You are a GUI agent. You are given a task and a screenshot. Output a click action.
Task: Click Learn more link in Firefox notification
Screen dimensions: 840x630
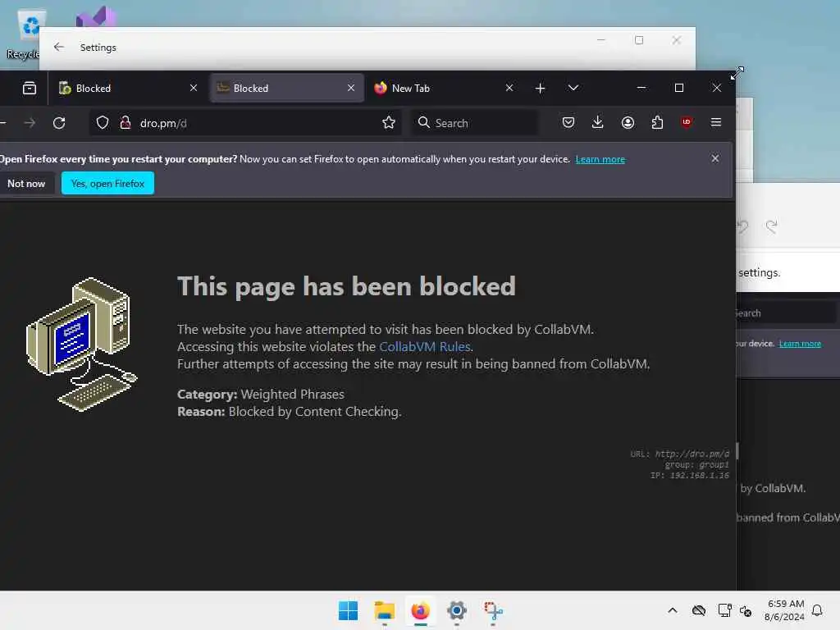pyautogui.click(x=600, y=160)
